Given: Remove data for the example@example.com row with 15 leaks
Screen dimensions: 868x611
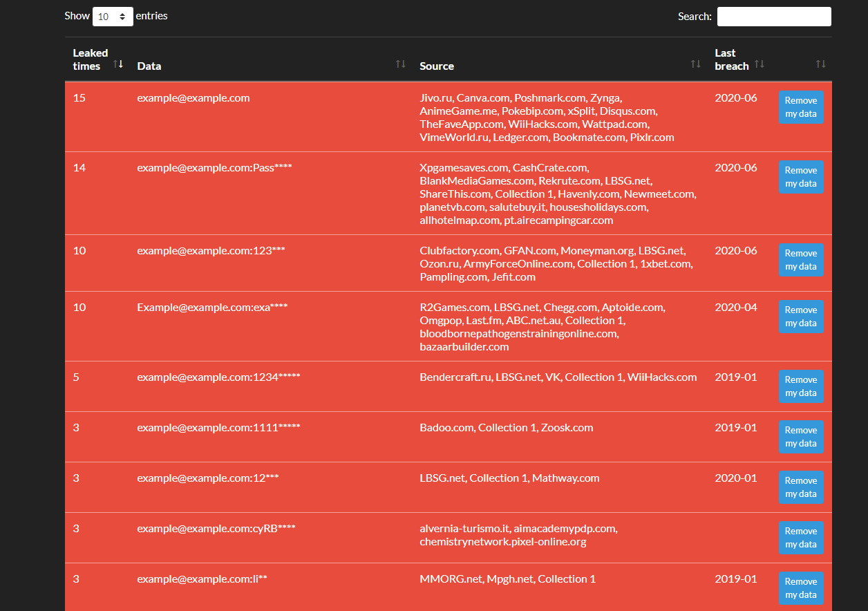Looking at the screenshot, I should pos(801,107).
